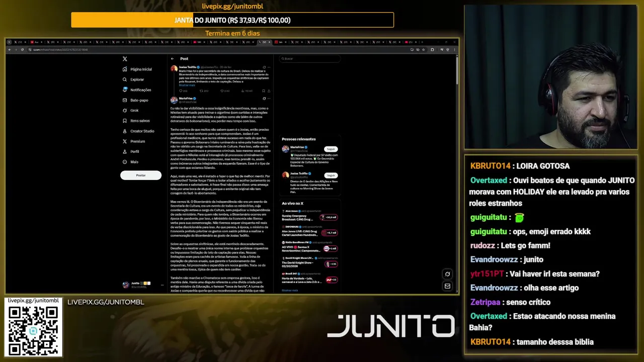Click Zetripaa senso crítico chat message
This screenshot has width=644, height=362.
pos(510,302)
